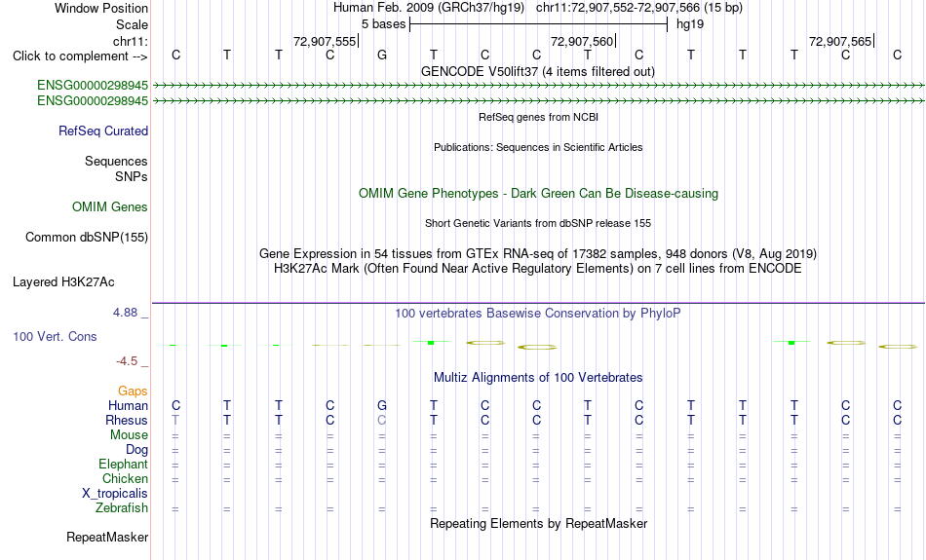This screenshot has height=560, width=926.
Task: Click the Rhesus alignment row label
Action: point(127,420)
